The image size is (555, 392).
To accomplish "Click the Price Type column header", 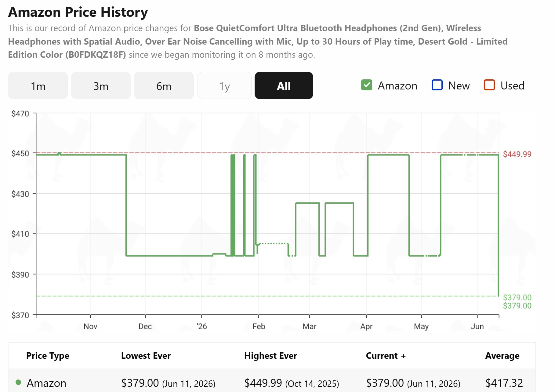I will click(48, 356).
